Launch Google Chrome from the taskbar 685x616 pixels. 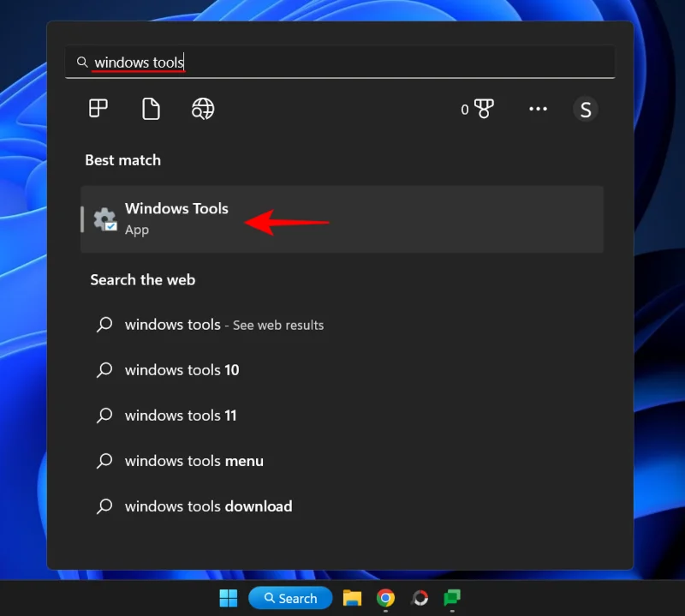(385, 598)
